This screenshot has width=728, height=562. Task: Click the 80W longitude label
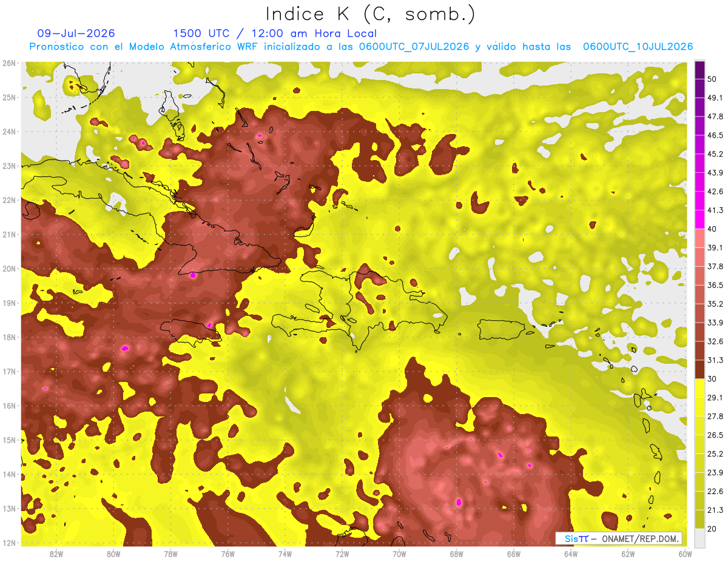pos(113,554)
